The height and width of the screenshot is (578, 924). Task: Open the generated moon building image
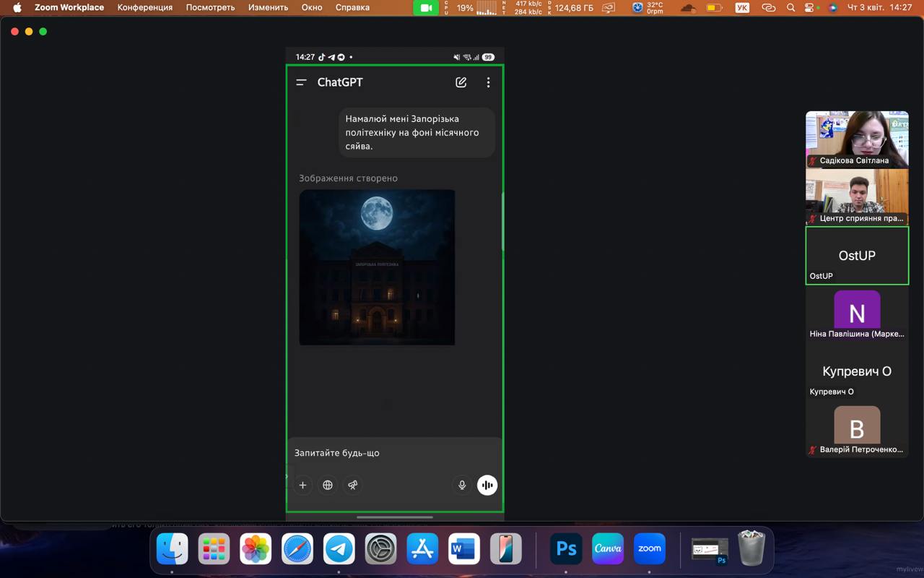[377, 267]
